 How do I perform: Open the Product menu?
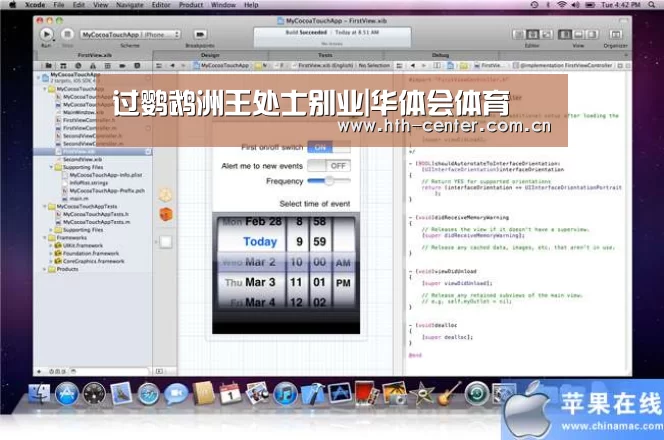click(191, 5)
